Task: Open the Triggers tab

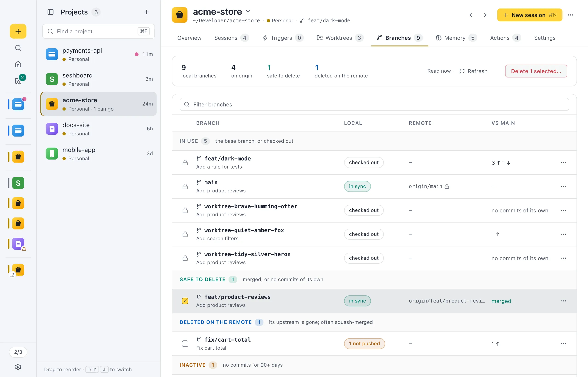Action: [283, 38]
